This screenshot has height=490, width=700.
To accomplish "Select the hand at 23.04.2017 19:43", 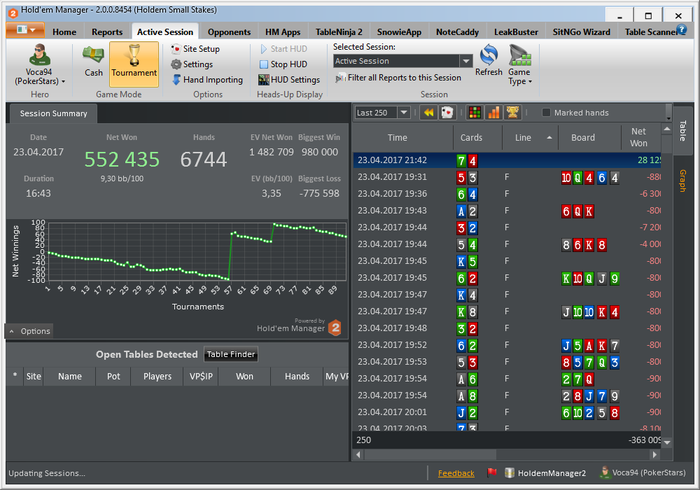I will pos(507,211).
